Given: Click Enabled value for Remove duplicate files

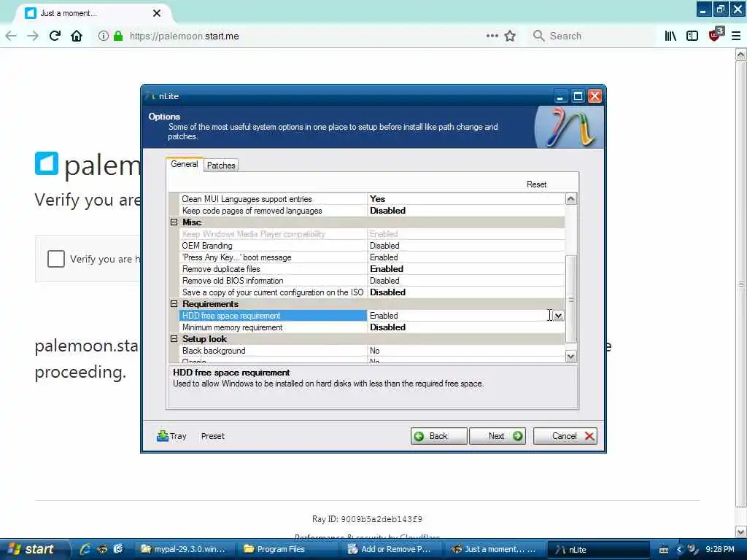Looking at the screenshot, I should [x=387, y=269].
